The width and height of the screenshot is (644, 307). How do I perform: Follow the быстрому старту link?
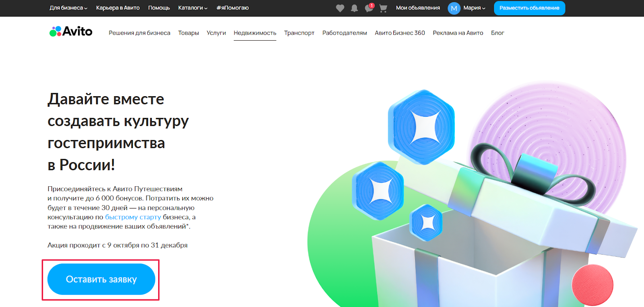133,217
